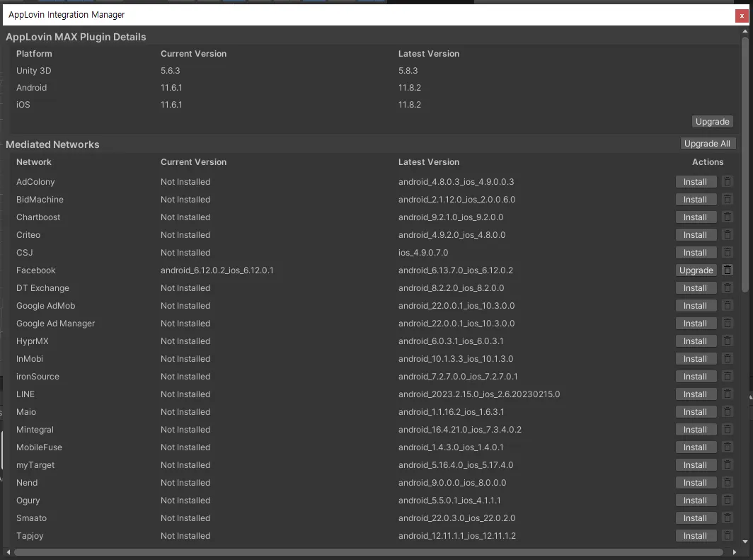Install the DT Exchange network
This screenshot has width=753, height=560.
tap(696, 288)
